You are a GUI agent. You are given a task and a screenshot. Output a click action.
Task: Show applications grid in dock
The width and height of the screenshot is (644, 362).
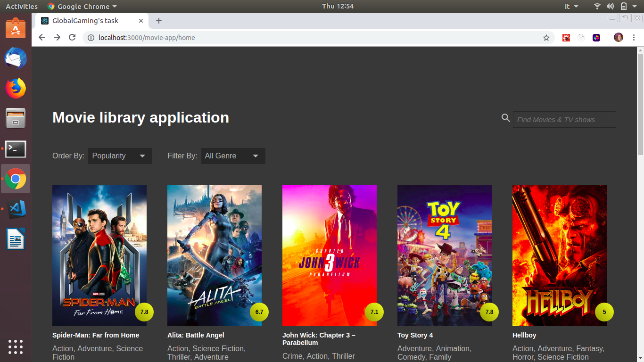16,346
